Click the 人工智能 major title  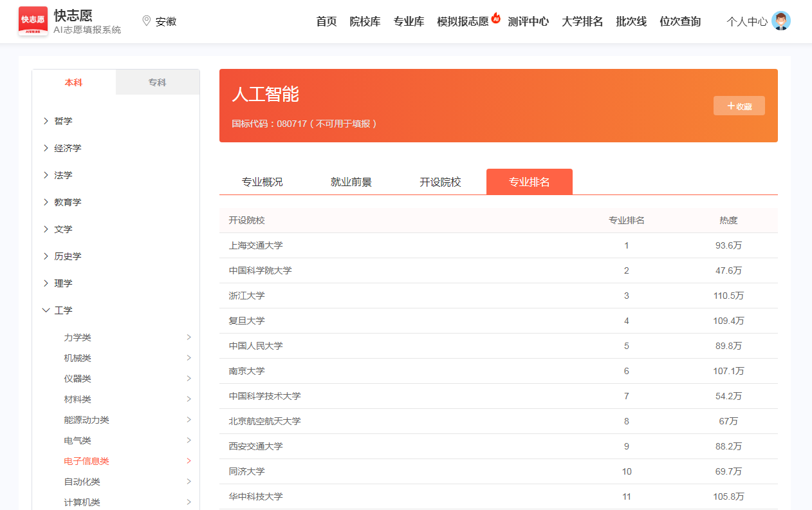265,94
